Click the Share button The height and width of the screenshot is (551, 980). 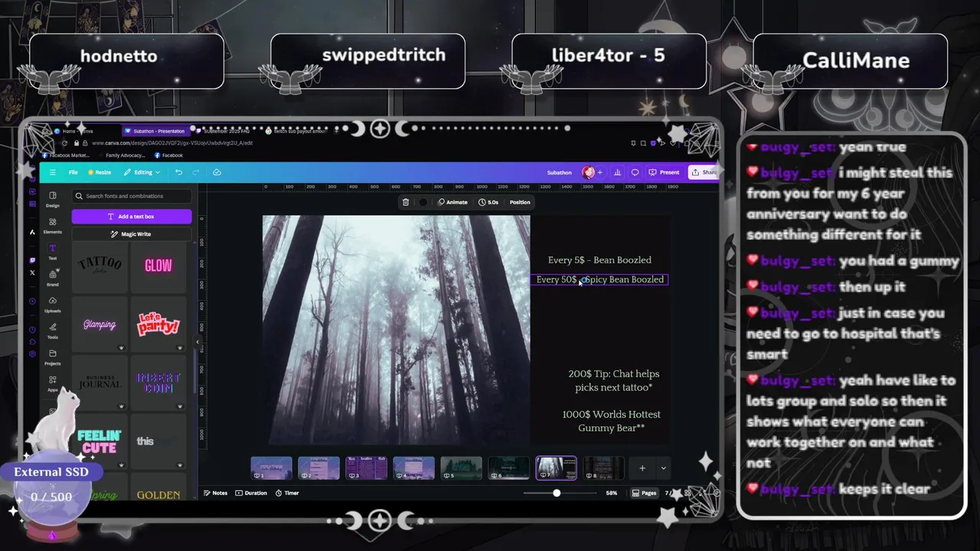pyautogui.click(x=704, y=172)
